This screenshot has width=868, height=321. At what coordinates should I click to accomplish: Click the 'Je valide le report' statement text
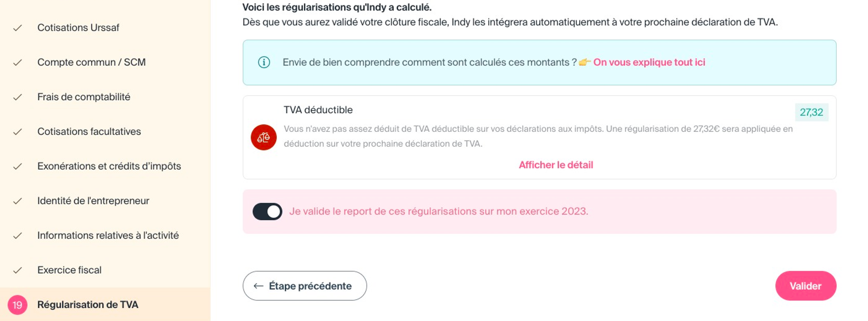click(438, 212)
